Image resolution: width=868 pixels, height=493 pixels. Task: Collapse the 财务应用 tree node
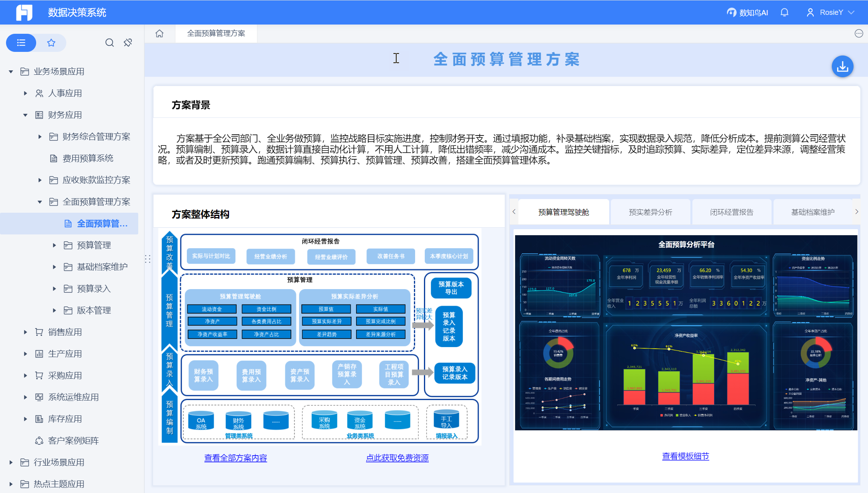tap(25, 115)
